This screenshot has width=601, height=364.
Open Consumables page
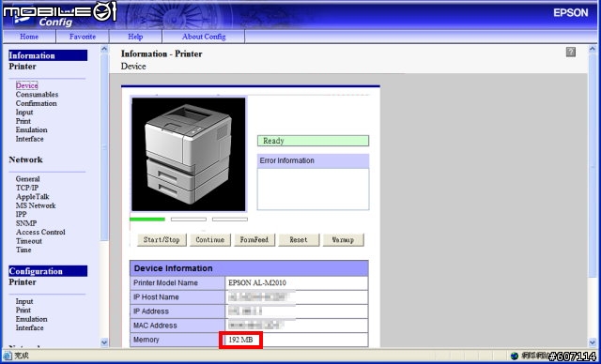point(37,95)
